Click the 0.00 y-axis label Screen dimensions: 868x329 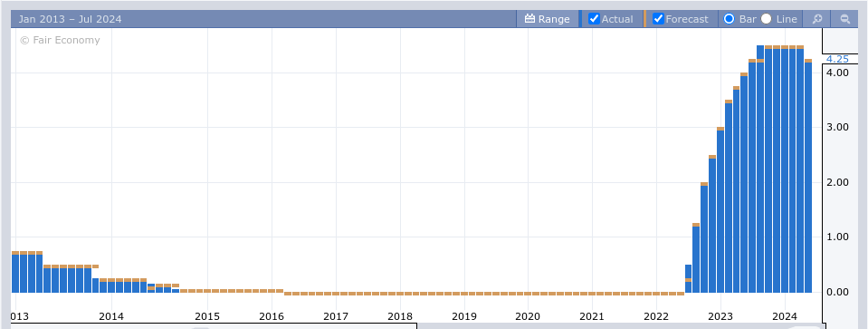(837, 292)
